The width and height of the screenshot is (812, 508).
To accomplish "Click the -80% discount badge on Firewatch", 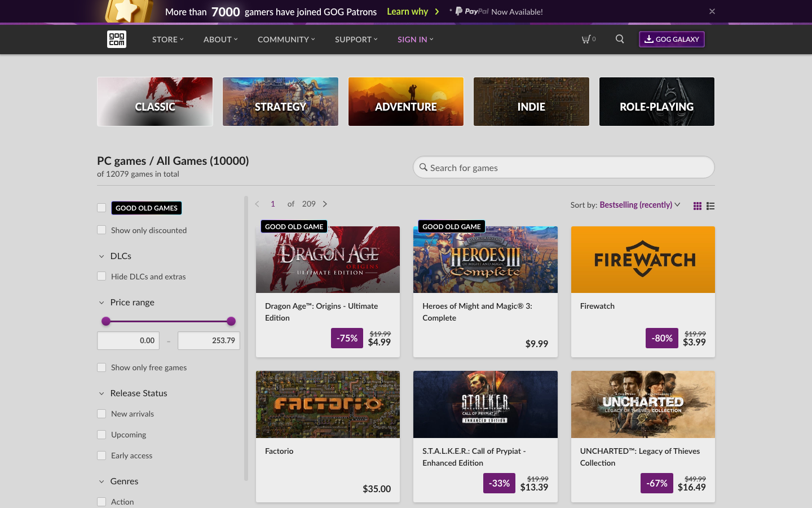I will coord(662,338).
